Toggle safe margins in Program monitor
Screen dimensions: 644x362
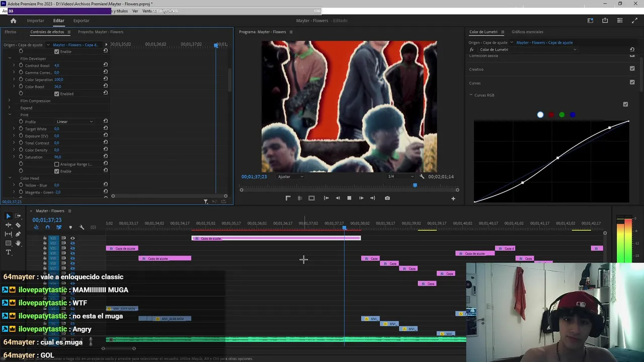coord(311,198)
